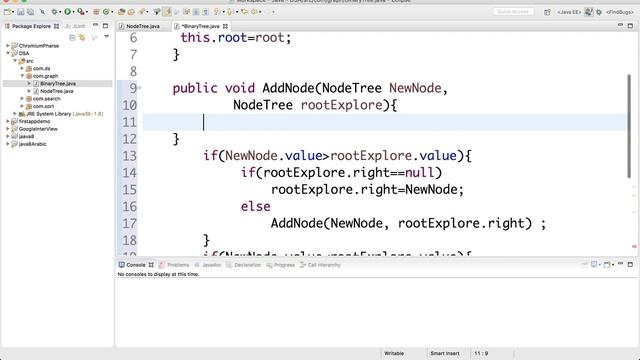Toggle Link with Editor in Package Explorer
The height and width of the screenshot is (360, 640).
pos(82,38)
